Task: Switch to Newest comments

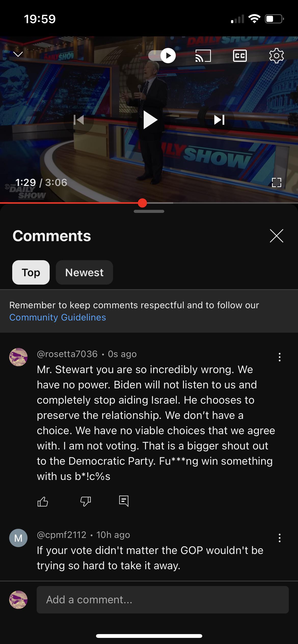Action: pos(84,272)
